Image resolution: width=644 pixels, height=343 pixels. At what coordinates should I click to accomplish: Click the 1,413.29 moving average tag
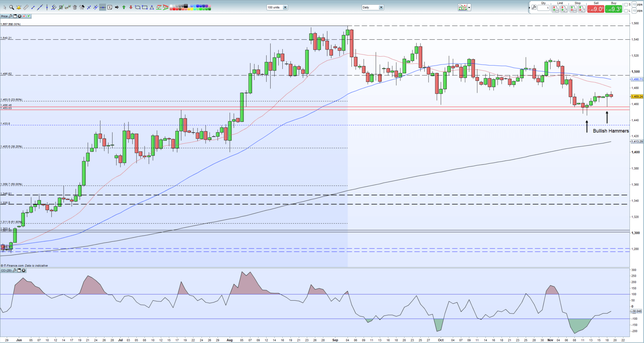click(x=637, y=142)
